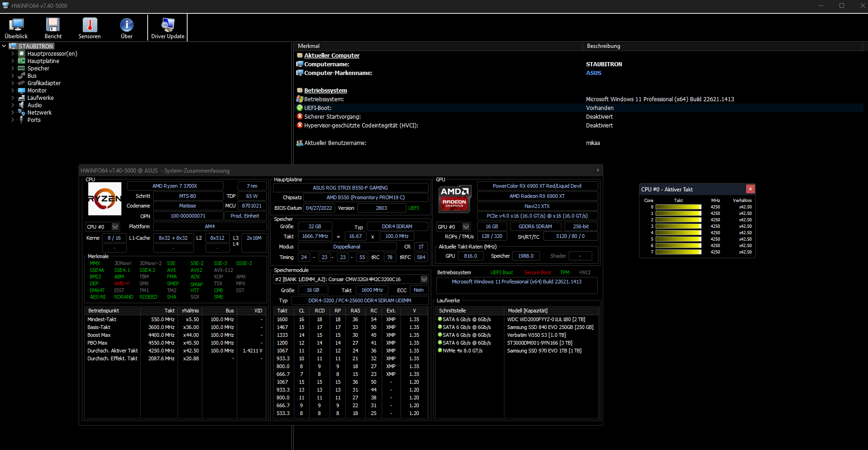Select the ASUS ROG STRIX B550-F GAMING field
868x450 pixels.
pos(350,188)
